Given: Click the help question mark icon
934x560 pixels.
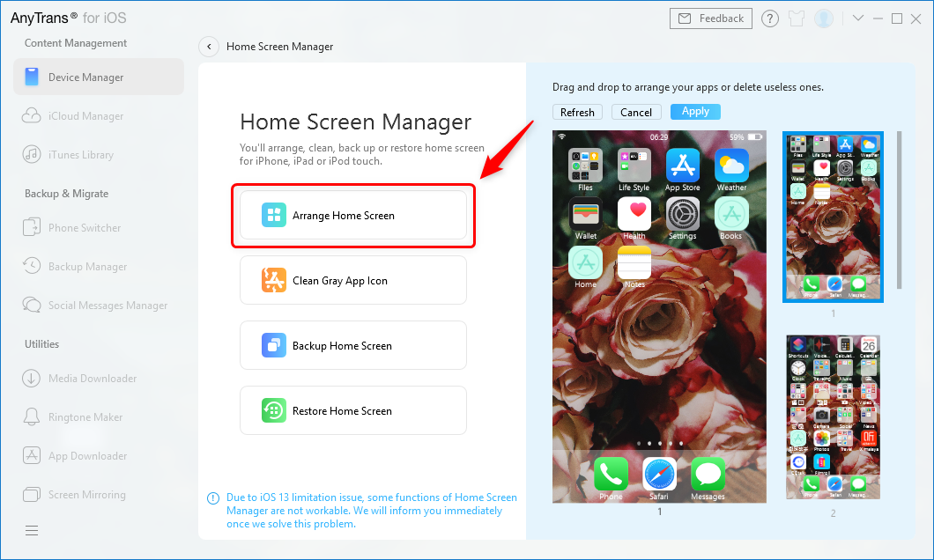Looking at the screenshot, I should 769,18.
